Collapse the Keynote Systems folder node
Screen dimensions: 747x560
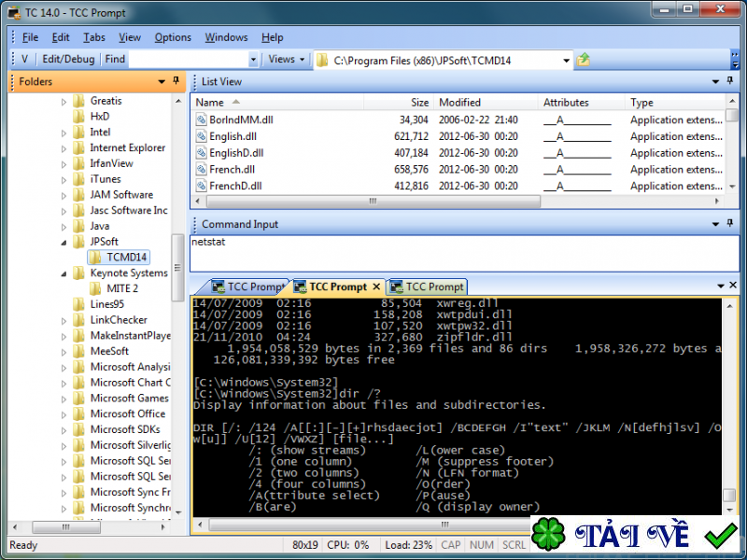63,273
